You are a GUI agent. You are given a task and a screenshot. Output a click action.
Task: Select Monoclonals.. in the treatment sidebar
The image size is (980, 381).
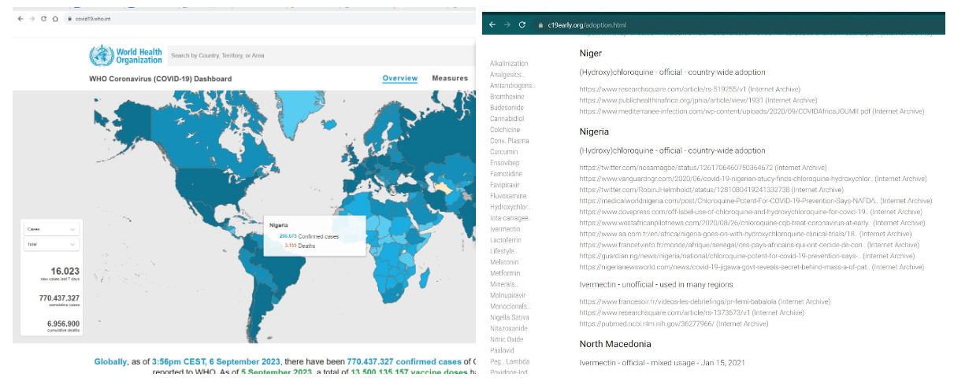tap(510, 306)
